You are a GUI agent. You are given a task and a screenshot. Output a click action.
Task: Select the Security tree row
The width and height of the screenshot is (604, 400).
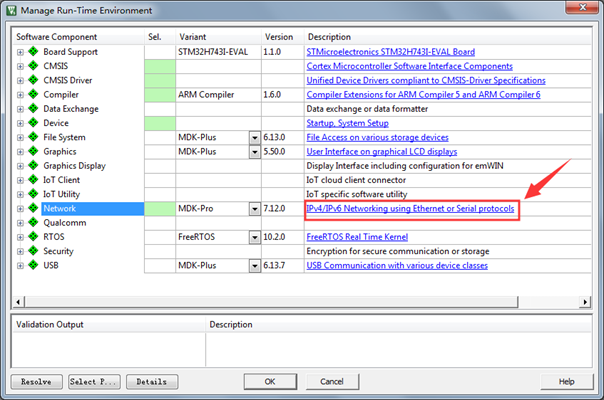[x=58, y=251]
